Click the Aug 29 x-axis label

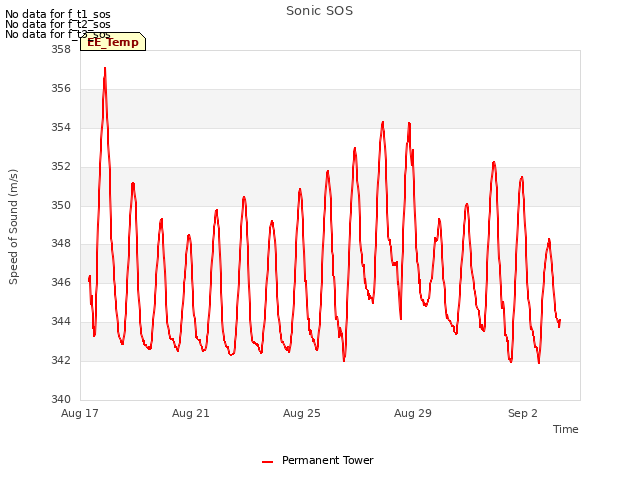(413, 413)
